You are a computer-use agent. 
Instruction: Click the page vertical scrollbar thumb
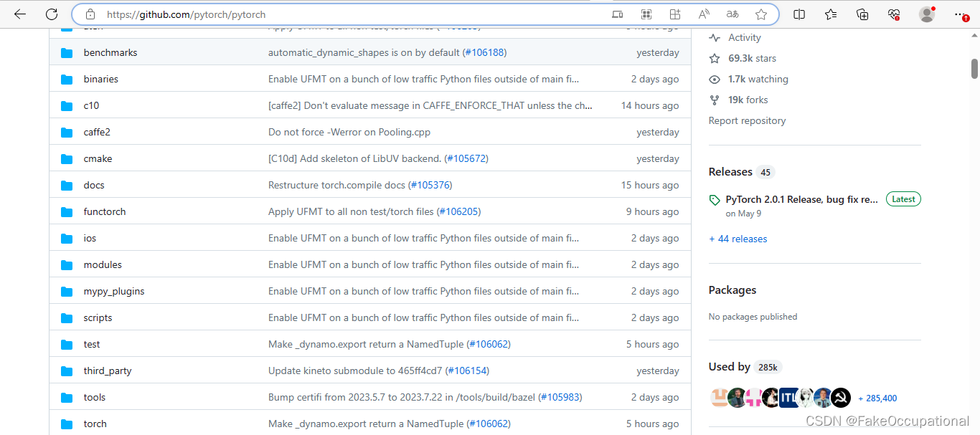975,69
